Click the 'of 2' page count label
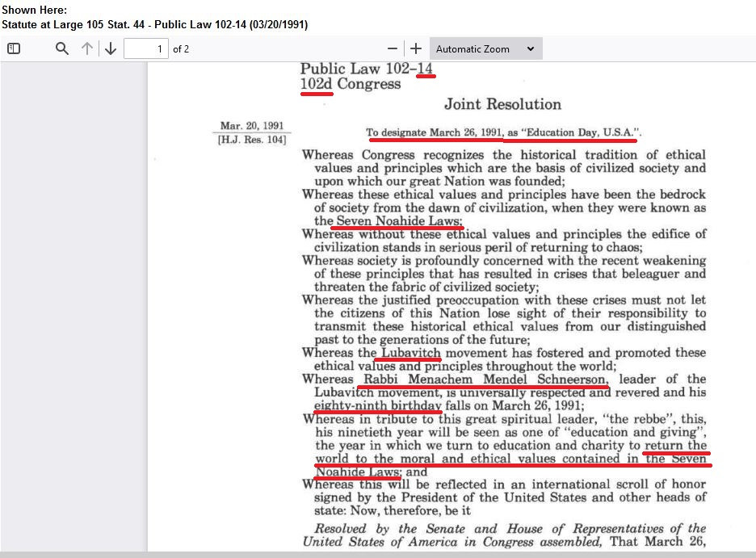 click(181, 49)
